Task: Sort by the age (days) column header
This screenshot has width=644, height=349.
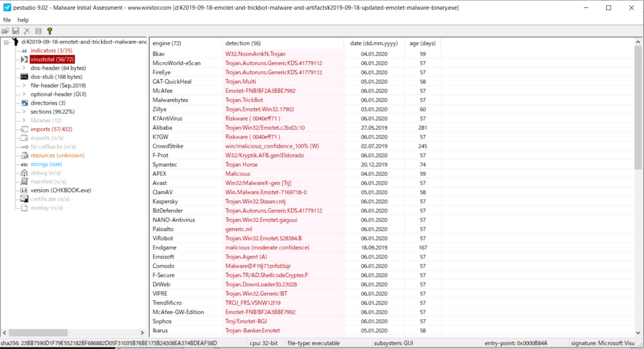Action: 423,43
